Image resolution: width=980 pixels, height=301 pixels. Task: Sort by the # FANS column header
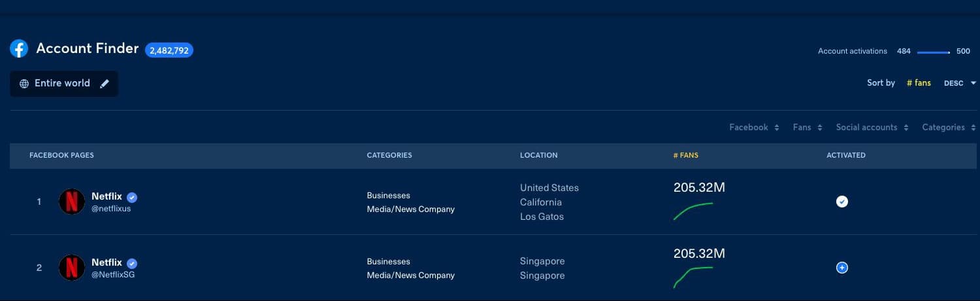coord(685,155)
